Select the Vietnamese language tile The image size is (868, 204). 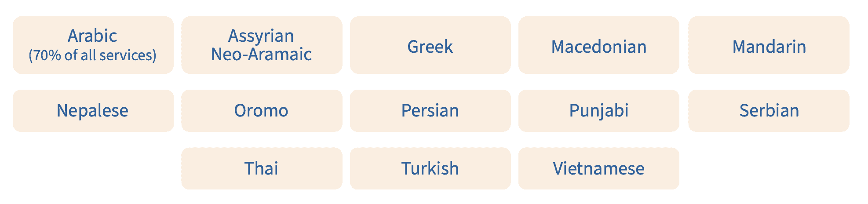pyautogui.click(x=598, y=168)
